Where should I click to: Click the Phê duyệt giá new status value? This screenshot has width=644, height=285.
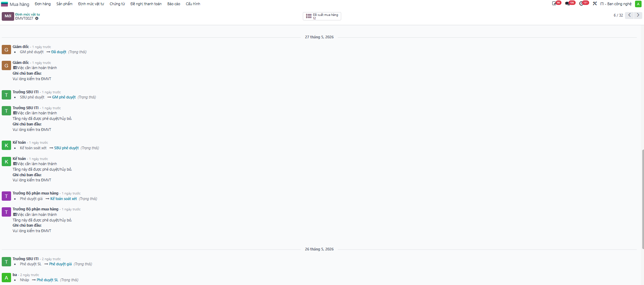(61, 264)
